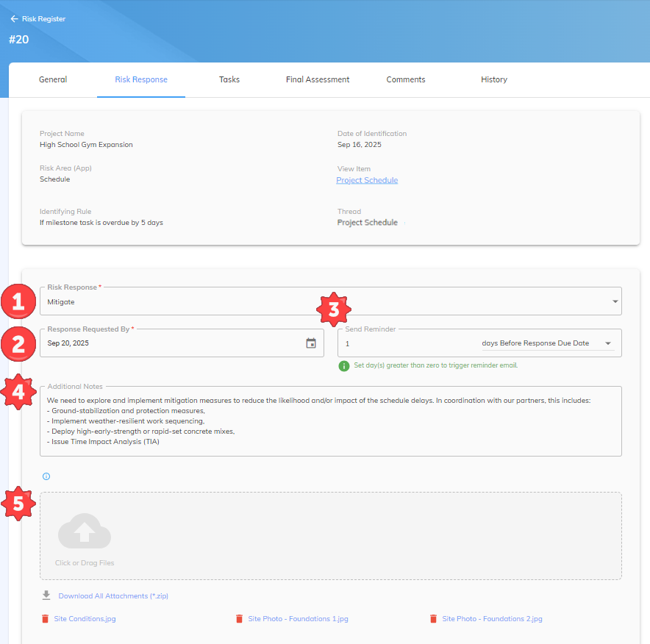Click the Response Requested By date field
Image resolution: width=650 pixels, height=644 pixels.
click(182, 343)
